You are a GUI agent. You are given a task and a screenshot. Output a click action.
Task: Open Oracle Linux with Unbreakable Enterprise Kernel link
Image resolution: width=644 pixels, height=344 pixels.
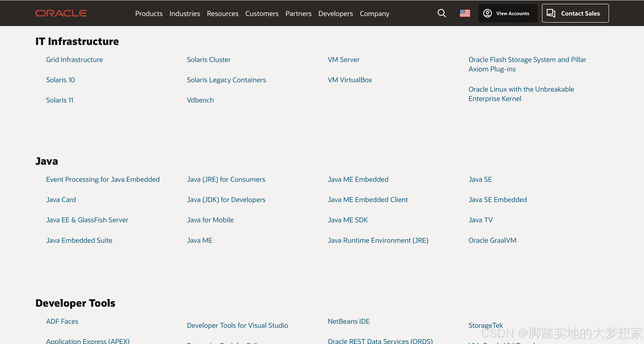[521, 94]
